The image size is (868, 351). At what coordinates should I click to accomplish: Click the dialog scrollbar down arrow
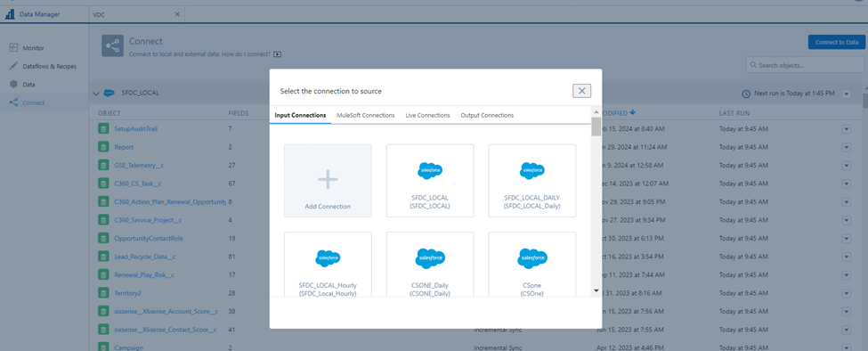point(596,290)
